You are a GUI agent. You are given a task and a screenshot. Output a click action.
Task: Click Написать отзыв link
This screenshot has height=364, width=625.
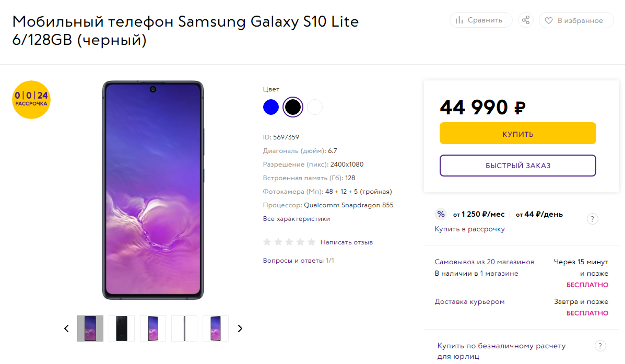pos(347,242)
